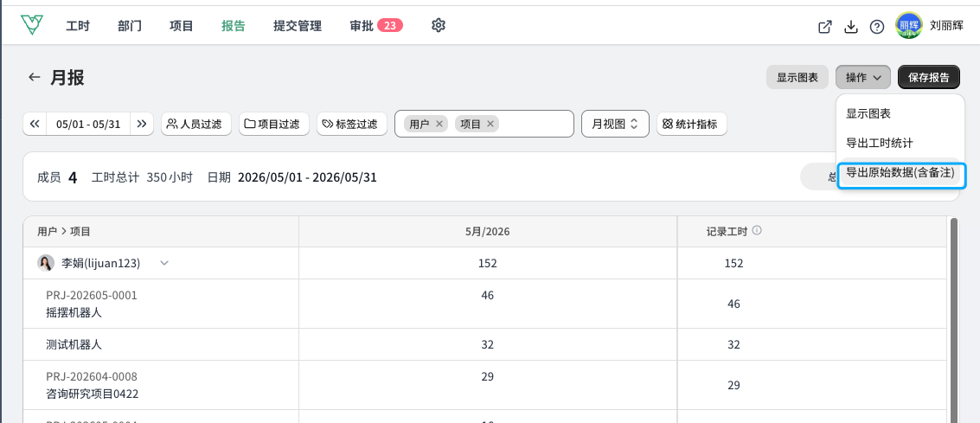980x423 pixels.
Task: Jump to previous month with double-left arrows
Action: (x=35, y=124)
